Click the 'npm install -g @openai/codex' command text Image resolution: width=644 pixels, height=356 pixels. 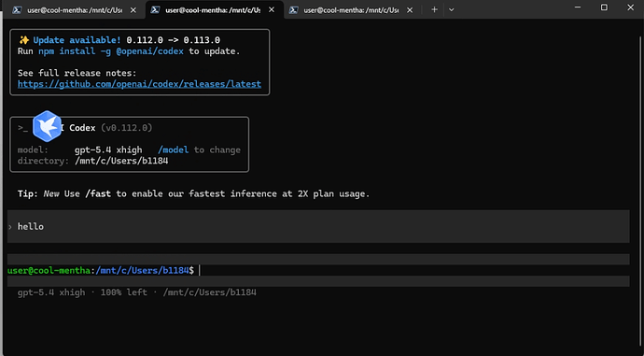pyautogui.click(x=111, y=51)
